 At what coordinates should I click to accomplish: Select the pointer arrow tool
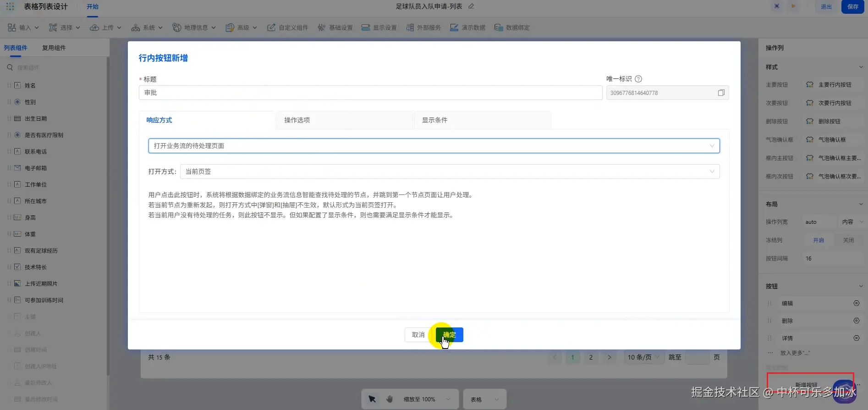pyautogui.click(x=372, y=399)
